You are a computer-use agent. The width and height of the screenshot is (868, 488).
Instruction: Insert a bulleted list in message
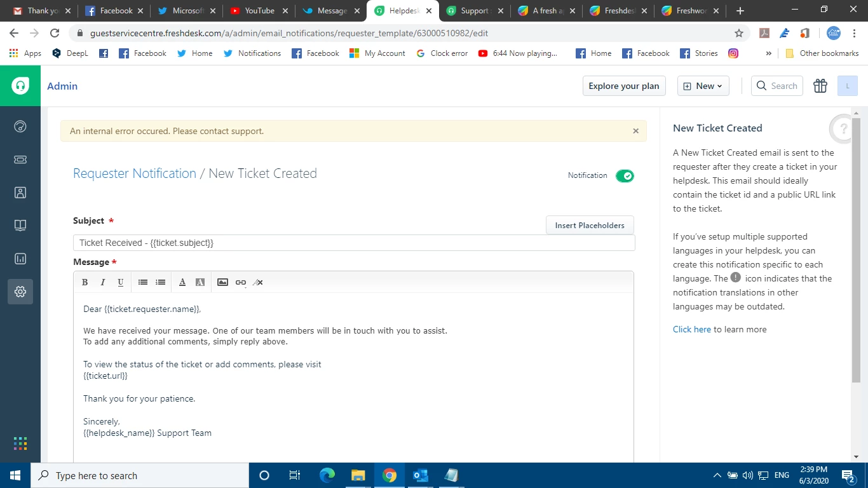[x=143, y=282]
